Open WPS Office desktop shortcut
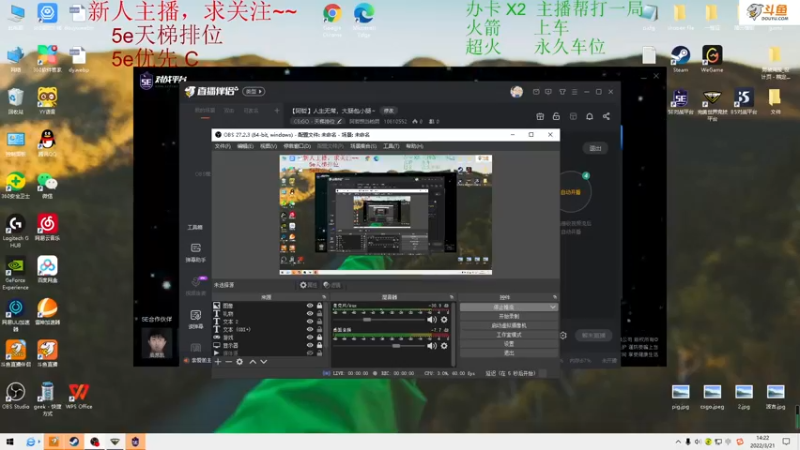Screen dimensions: 800x450 [x=79, y=396]
